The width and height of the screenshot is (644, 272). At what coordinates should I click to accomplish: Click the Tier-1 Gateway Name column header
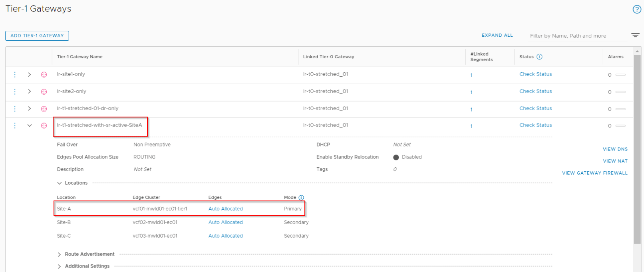80,57
